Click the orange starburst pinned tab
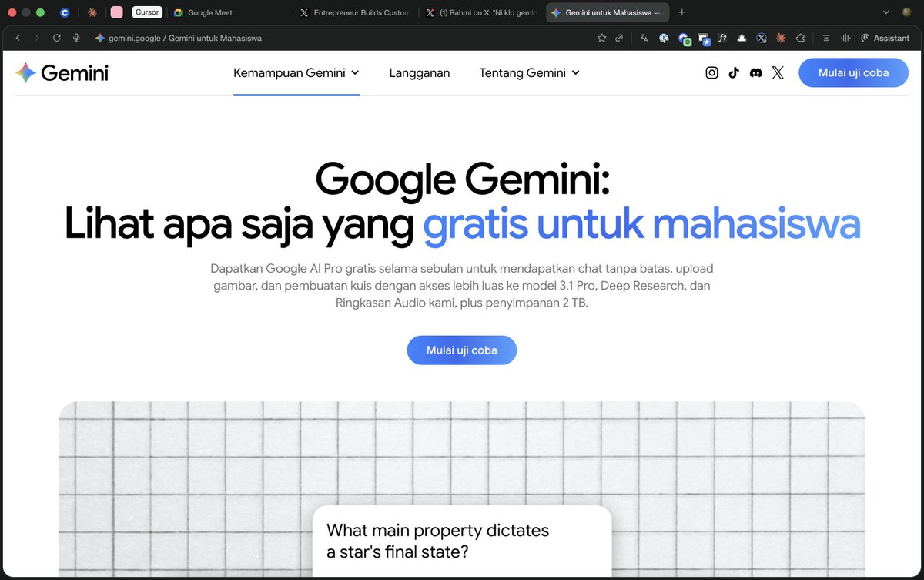 coord(92,12)
